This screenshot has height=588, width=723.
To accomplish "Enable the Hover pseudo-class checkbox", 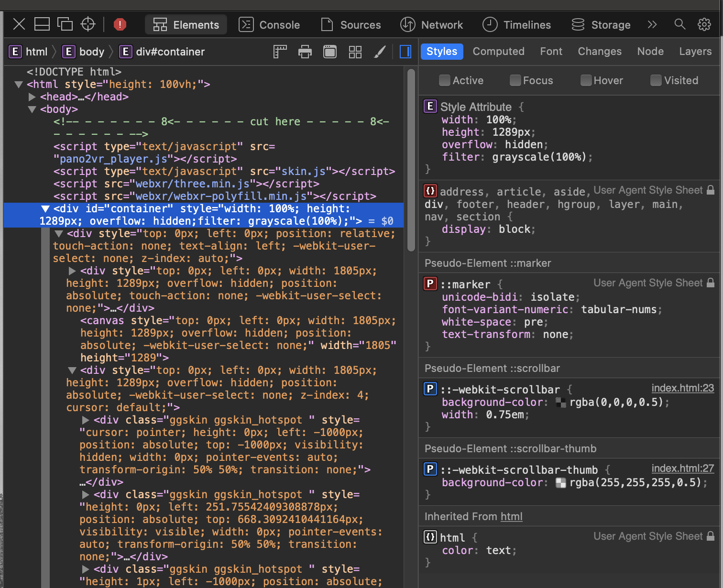I will coord(586,80).
